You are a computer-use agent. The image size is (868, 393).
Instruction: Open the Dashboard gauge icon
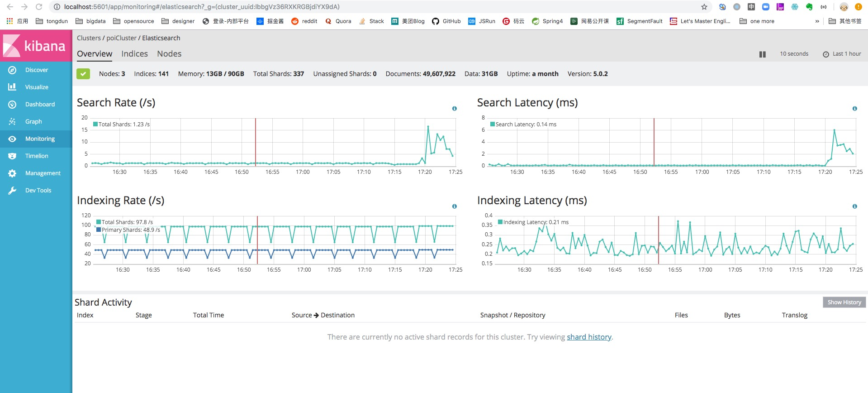pyautogui.click(x=12, y=105)
